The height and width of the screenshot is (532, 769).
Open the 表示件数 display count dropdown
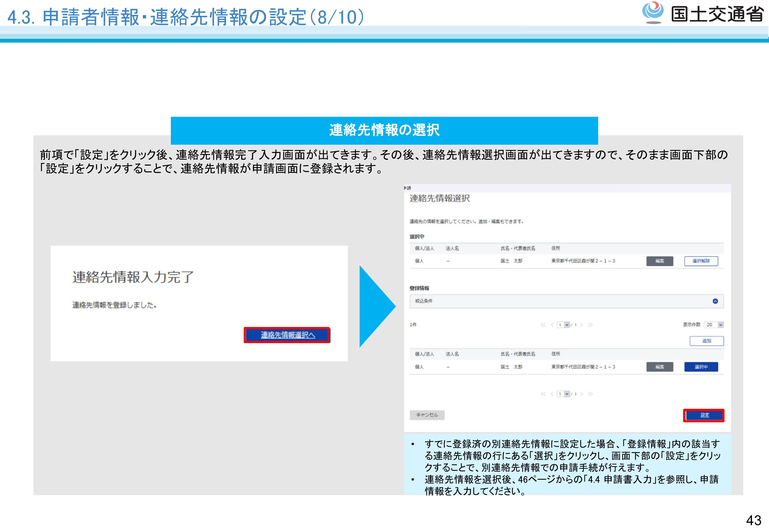tap(714, 325)
